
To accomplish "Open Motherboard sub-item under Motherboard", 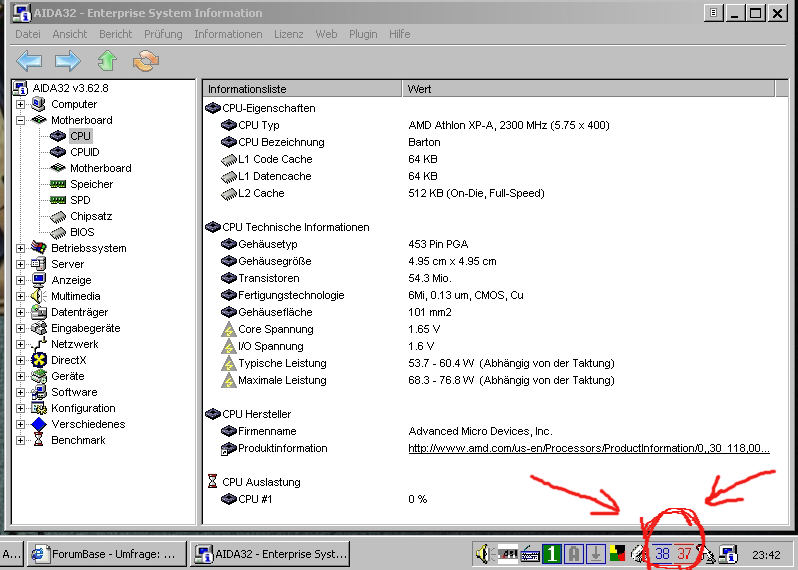I will (x=100, y=168).
